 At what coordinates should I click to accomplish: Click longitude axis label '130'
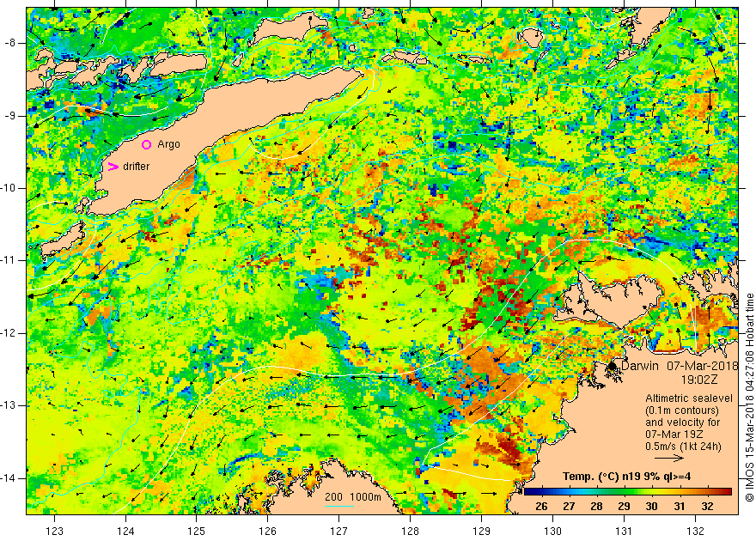(552, 532)
